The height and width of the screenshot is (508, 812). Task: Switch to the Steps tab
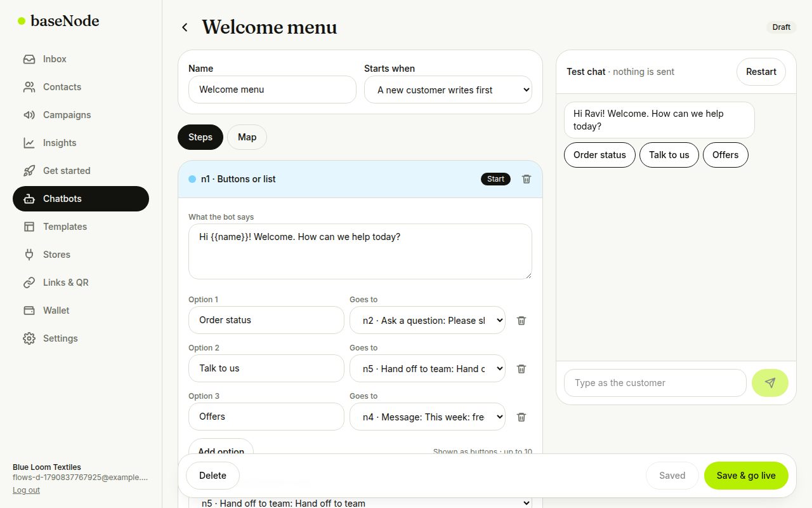(200, 137)
